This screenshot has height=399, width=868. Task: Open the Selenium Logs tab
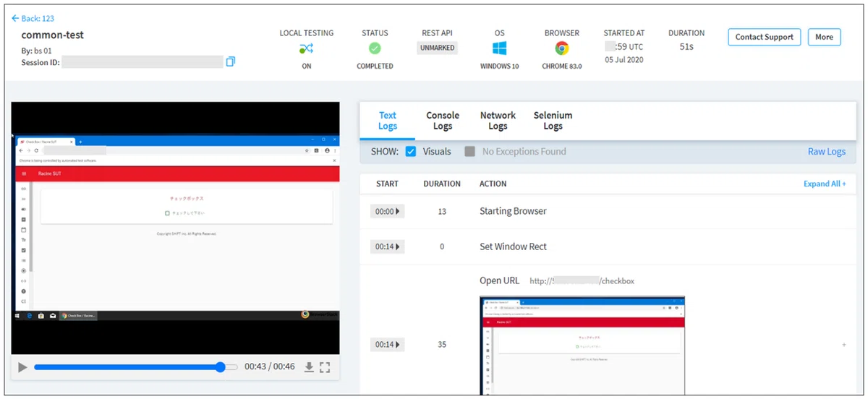pos(553,121)
